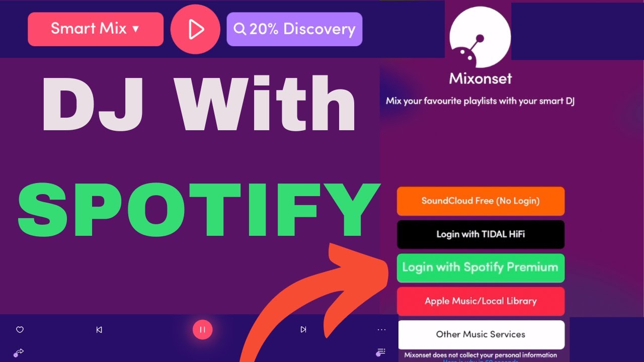644x362 pixels.
Task: Like the track with the heart icon
Action: (x=20, y=330)
